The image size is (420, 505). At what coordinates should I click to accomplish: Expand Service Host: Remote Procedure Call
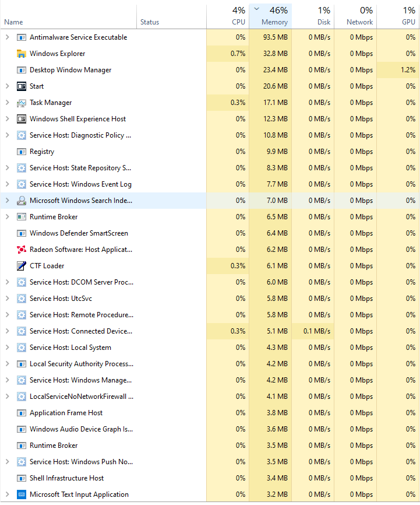tap(8, 315)
